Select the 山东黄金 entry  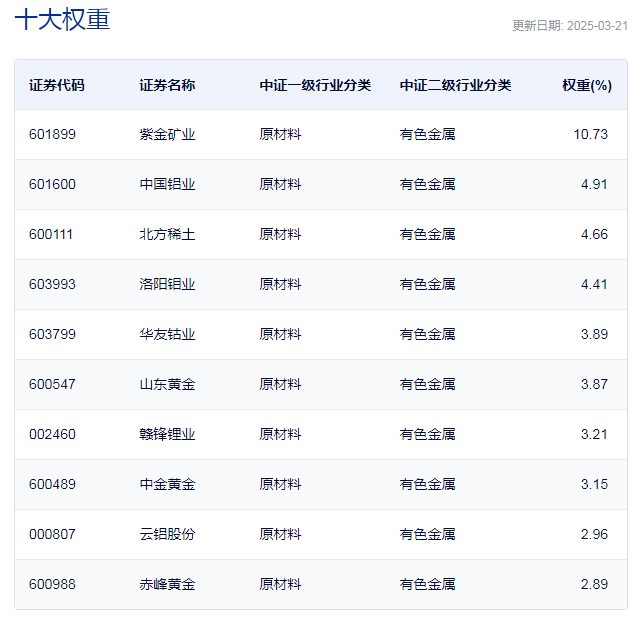pyautogui.click(x=167, y=384)
